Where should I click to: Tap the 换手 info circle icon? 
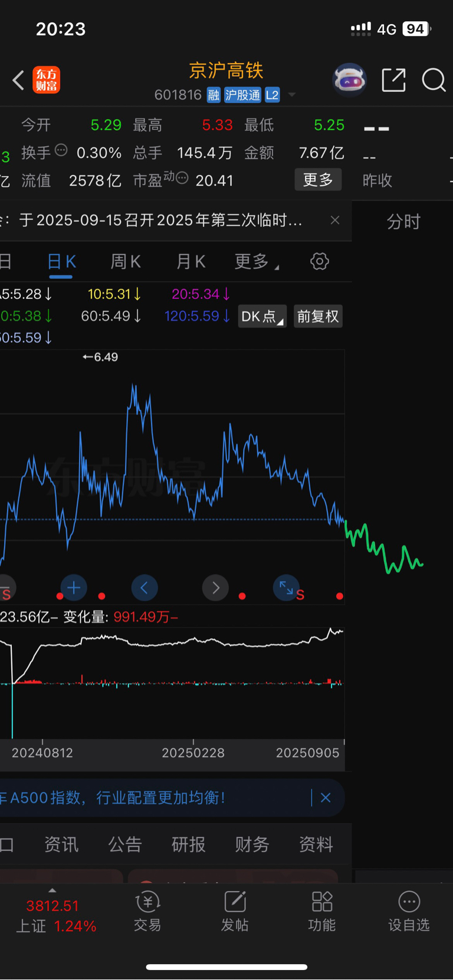point(61,150)
